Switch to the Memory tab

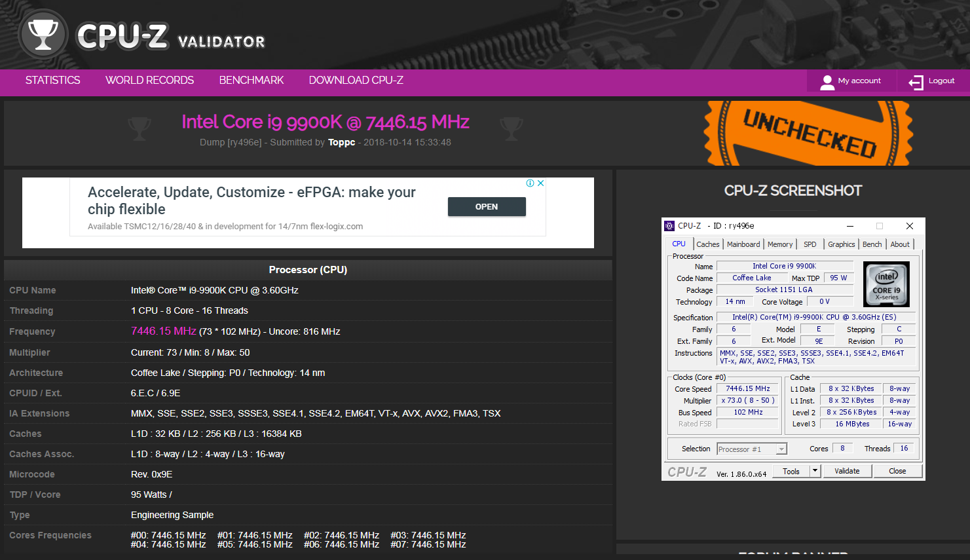click(x=780, y=244)
